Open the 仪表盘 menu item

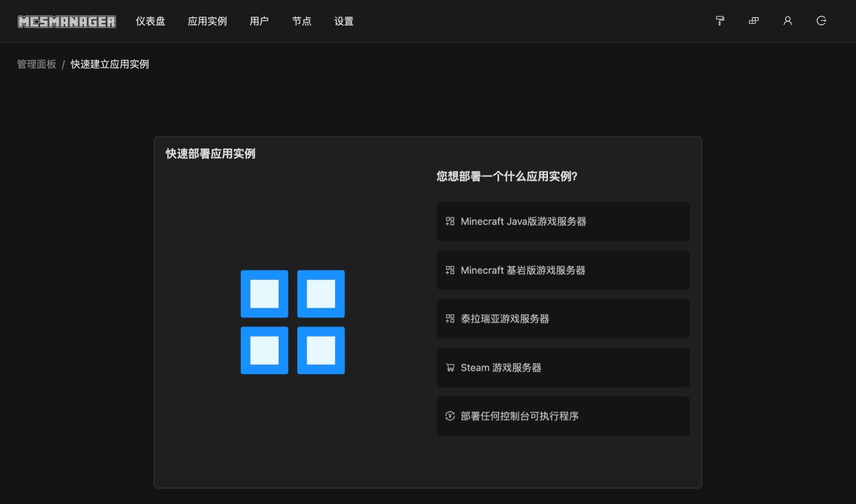click(150, 22)
